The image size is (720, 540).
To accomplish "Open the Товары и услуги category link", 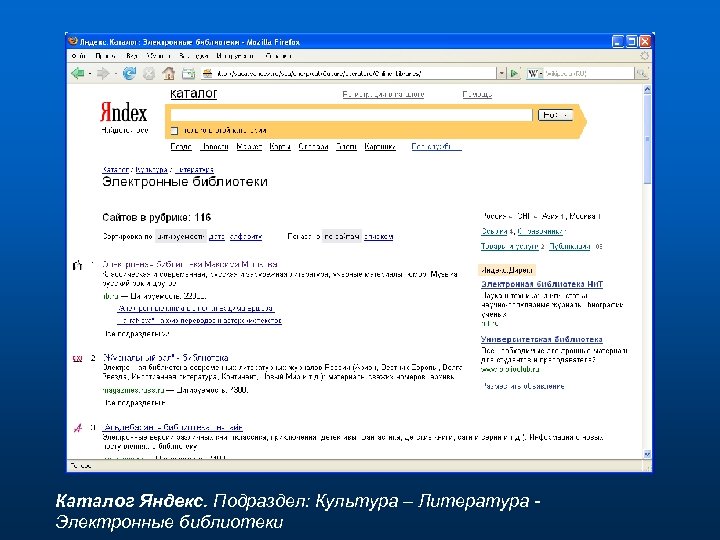I will [510, 247].
